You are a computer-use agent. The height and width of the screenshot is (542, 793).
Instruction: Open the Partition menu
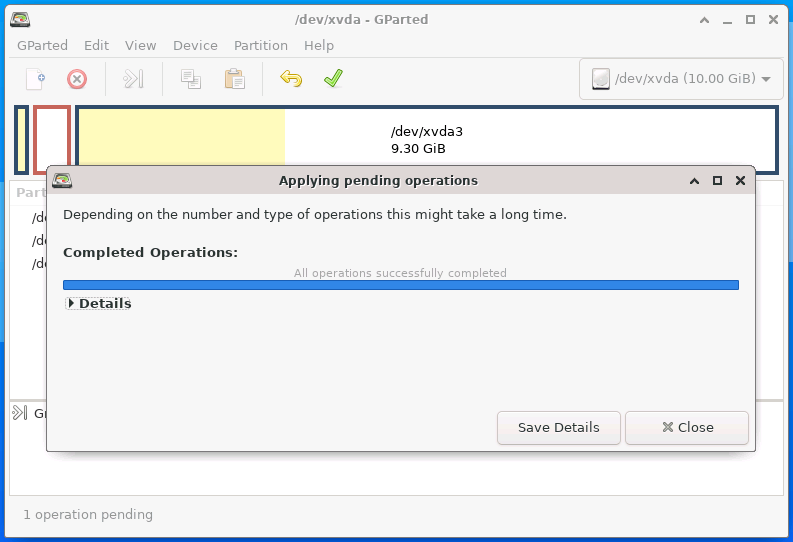[x=260, y=46]
